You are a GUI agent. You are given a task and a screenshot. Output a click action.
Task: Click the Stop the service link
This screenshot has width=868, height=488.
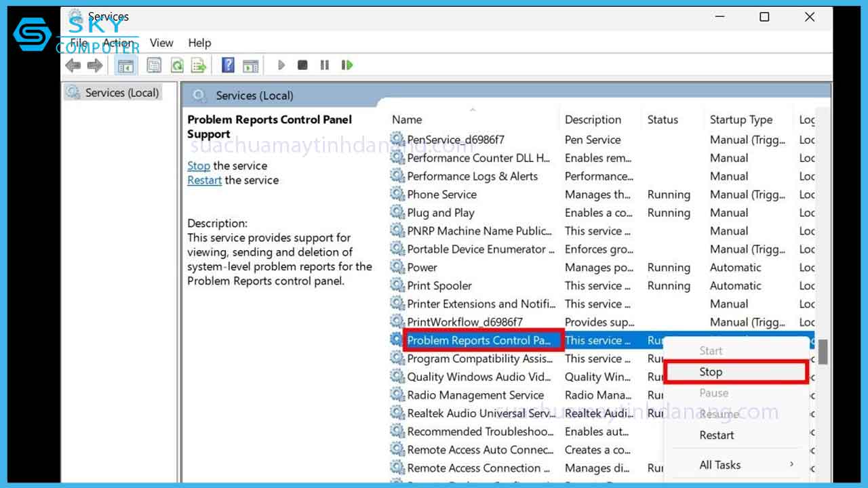[x=199, y=165]
